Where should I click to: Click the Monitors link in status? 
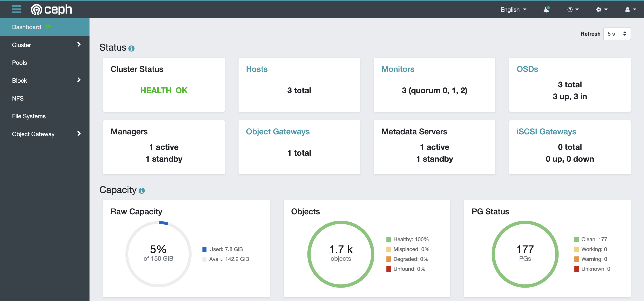(398, 69)
